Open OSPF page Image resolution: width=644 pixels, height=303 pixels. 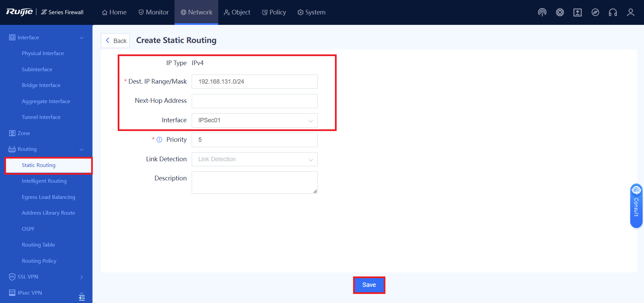coord(28,229)
